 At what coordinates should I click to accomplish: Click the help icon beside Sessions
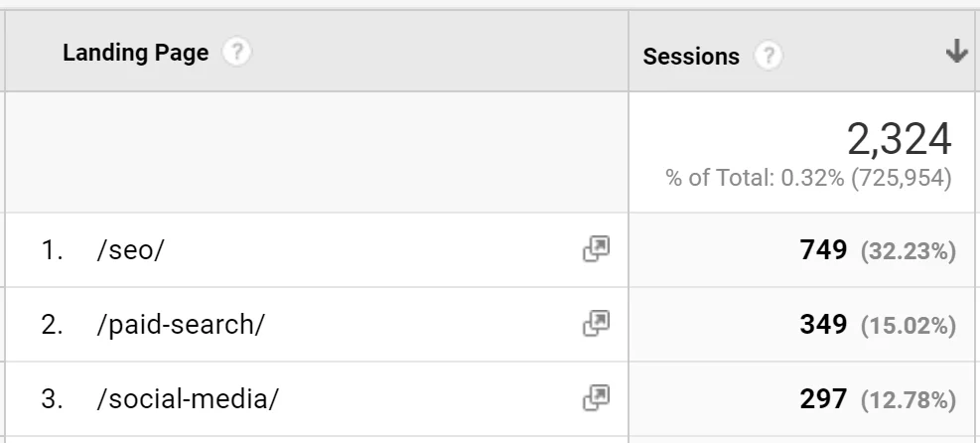point(767,57)
